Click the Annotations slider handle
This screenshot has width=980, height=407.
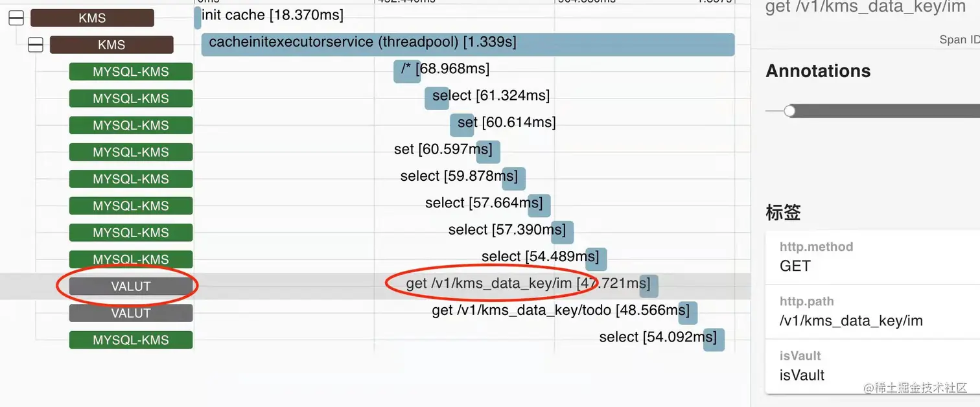pos(789,111)
